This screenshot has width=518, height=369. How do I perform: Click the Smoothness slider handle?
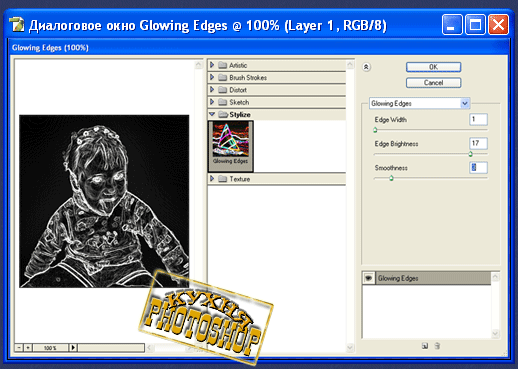click(x=391, y=178)
